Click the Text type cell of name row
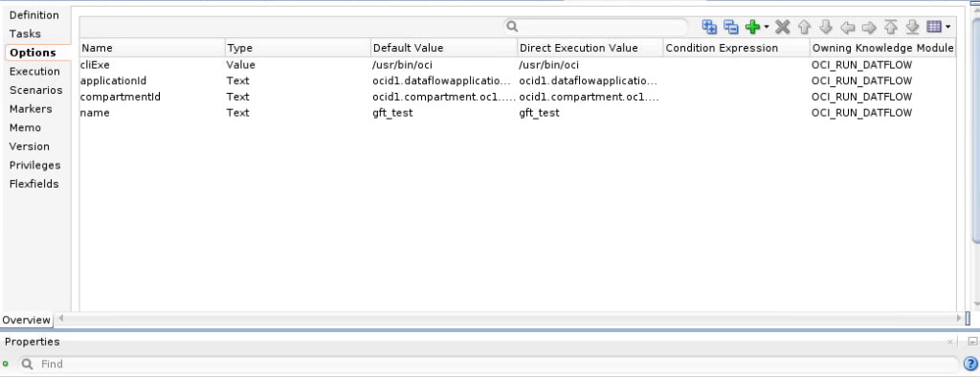The width and height of the screenshot is (980, 379). (237, 113)
